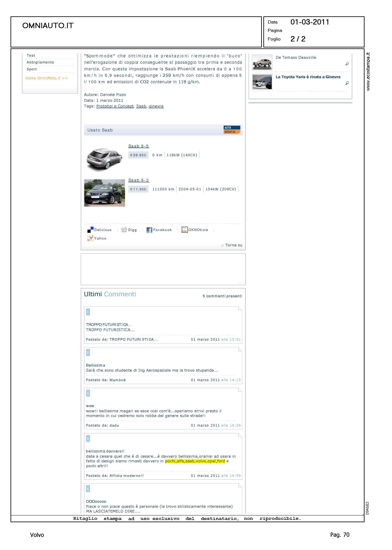Click the Delicious bookmark icon
This screenshot has width=392, height=550.
click(90, 230)
